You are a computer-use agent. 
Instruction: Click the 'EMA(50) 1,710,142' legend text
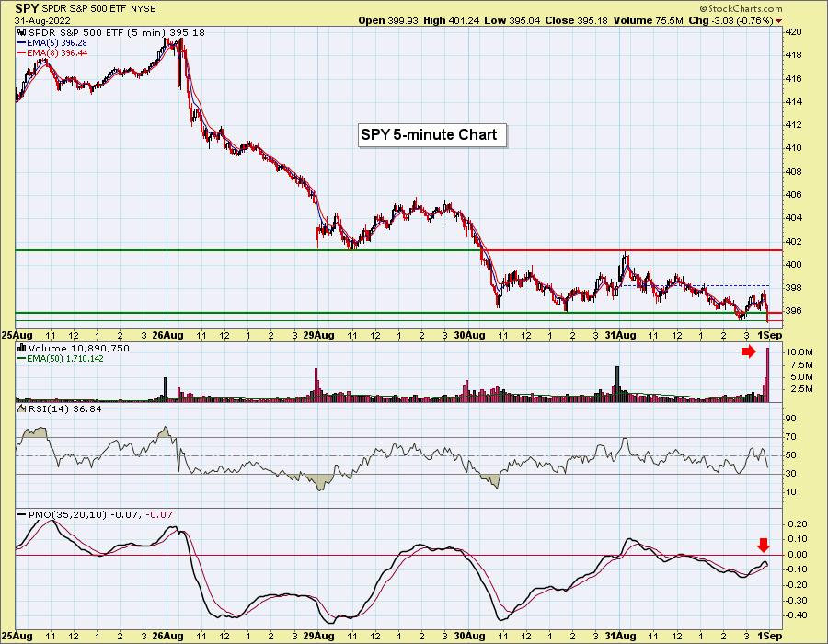(65, 359)
